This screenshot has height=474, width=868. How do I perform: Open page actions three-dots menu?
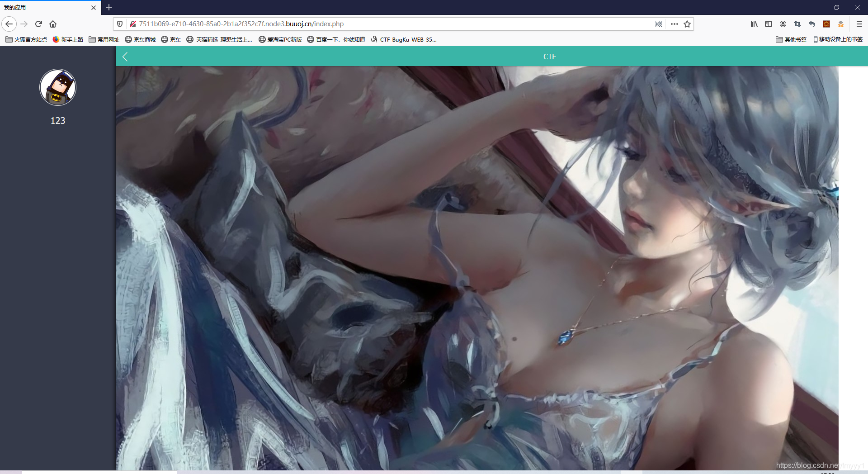(x=674, y=24)
